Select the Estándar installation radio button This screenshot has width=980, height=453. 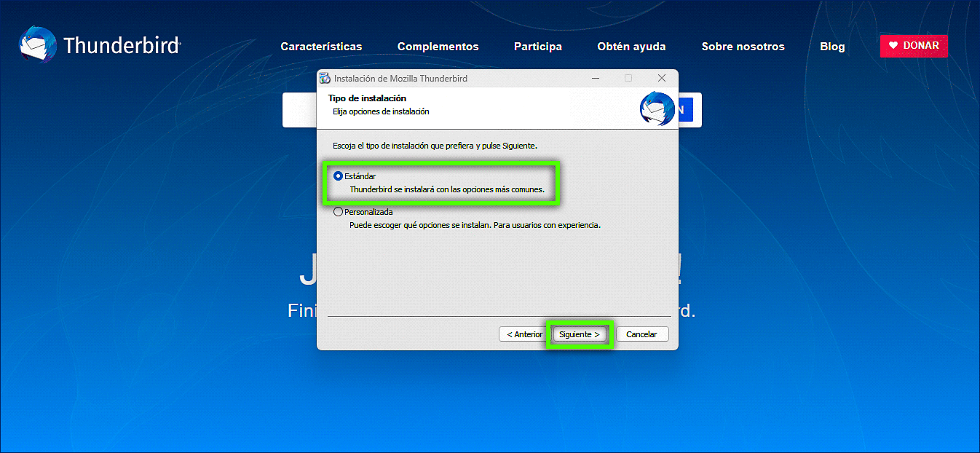point(338,176)
